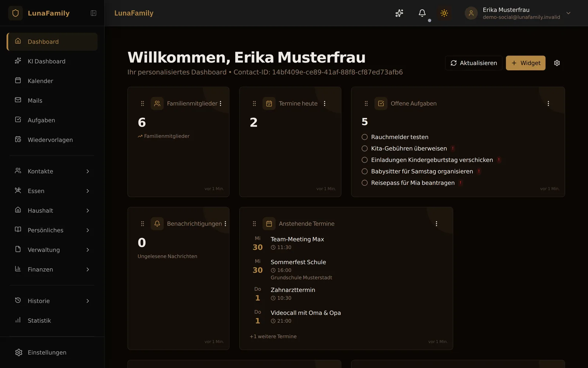This screenshot has height=368, width=588.
Task: Open the AI sparkles icon in the header
Action: click(399, 13)
